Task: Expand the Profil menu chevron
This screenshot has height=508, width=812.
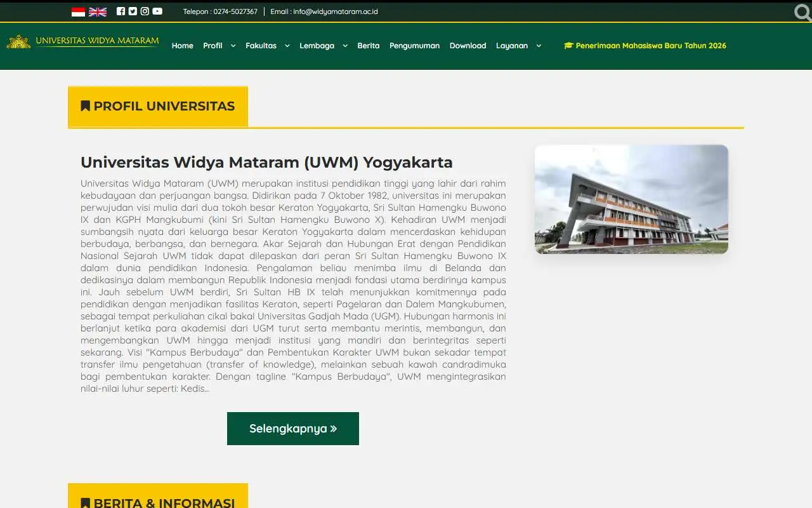Action: click(x=233, y=46)
